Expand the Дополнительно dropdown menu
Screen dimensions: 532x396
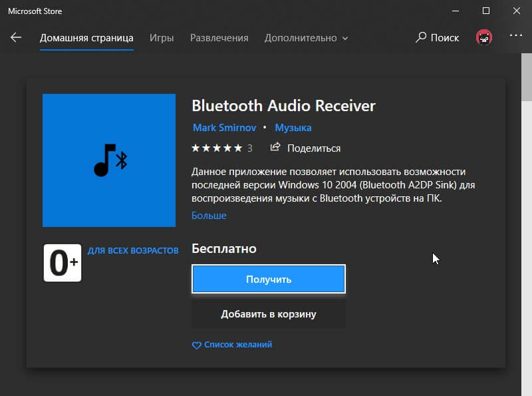(306, 38)
